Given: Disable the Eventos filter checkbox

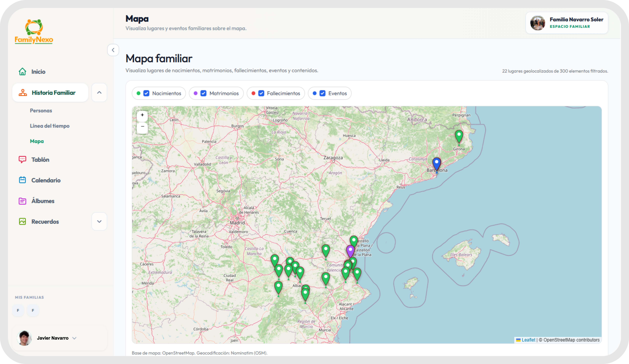Looking at the screenshot, I should (x=322, y=93).
